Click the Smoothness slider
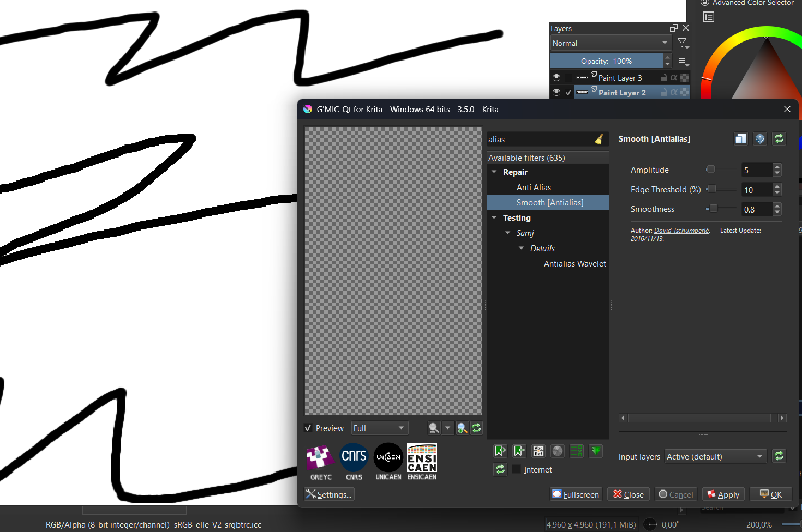The width and height of the screenshot is (802, 532). [x=721, y=209]
